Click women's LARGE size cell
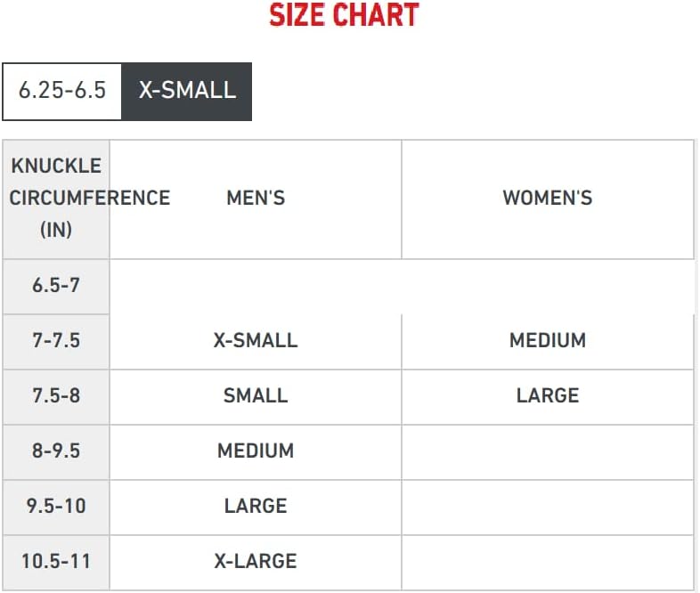Image resolution: width=700 pixels, height=593 pixels. [548, 397]
